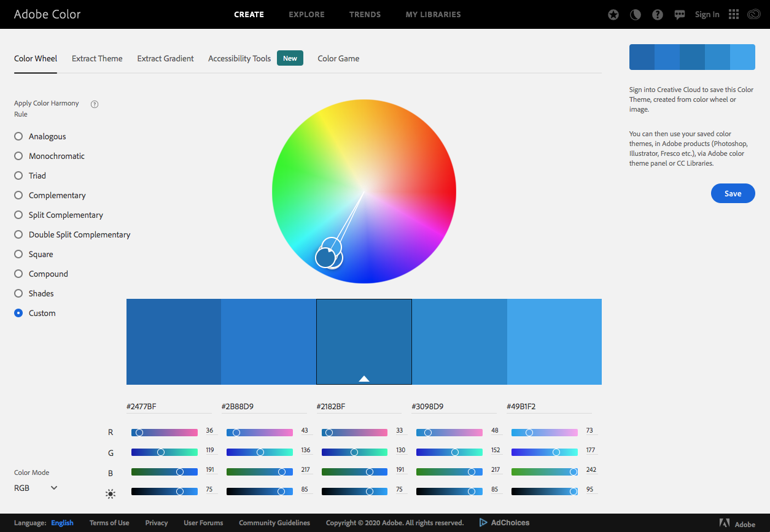Select the #2182BF base color swatch
Image resolution: width=770 pixels, height=532 pixels.
coord(364,342)
